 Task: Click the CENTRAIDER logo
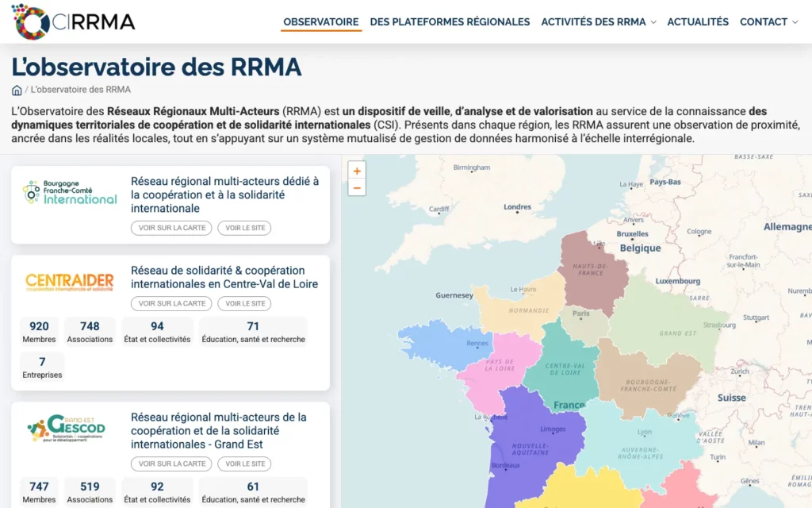click(x=70, y=282)
